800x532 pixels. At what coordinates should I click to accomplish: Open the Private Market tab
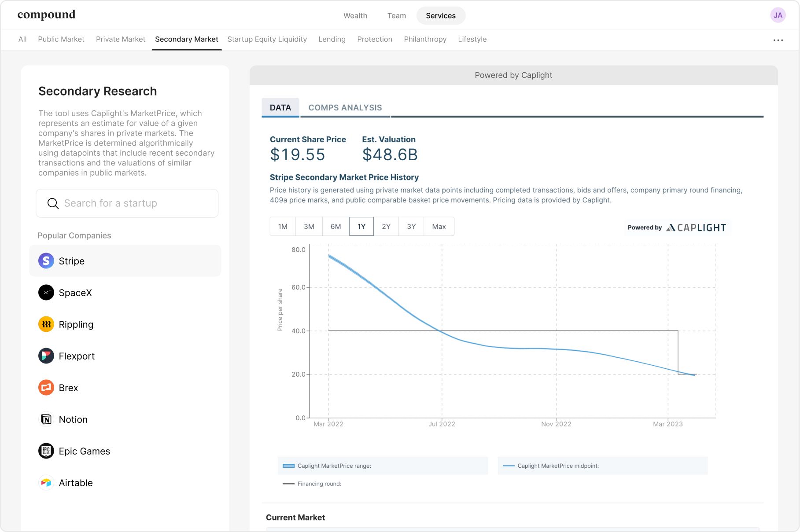pyautogui.click(x=121, y=39)
